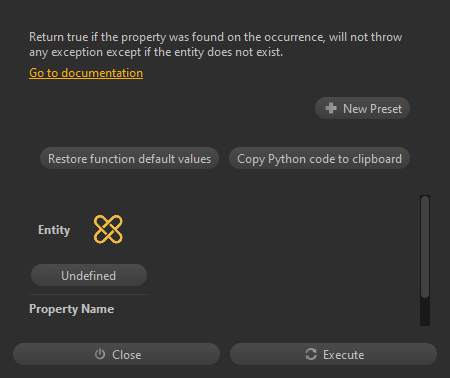Restore function default values
This screenshot has height=378, width=450.
(129, 158)
